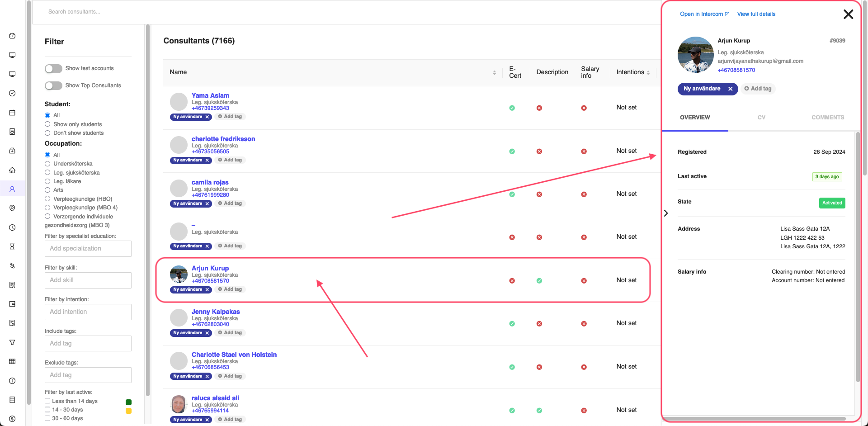This screenshot has height=426, width=868.
Task: Switch to the CV tab
Action: 761,118
